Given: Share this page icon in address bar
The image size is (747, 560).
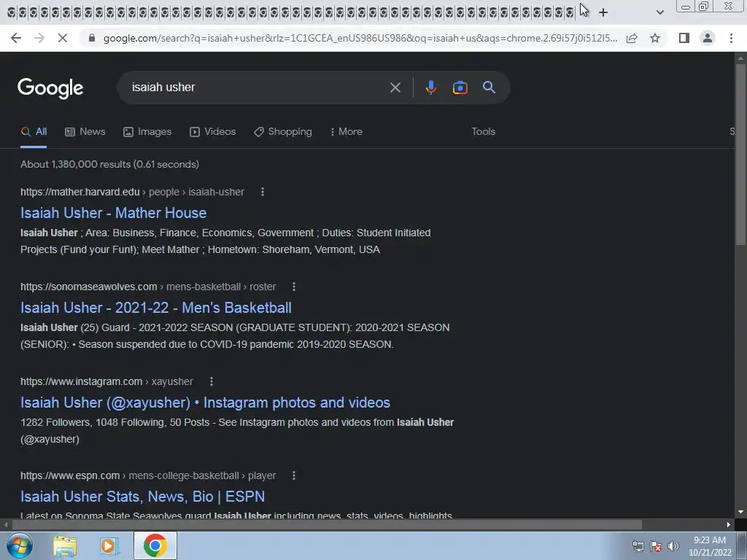Looking at the screenshot, I should pos(632,38).
